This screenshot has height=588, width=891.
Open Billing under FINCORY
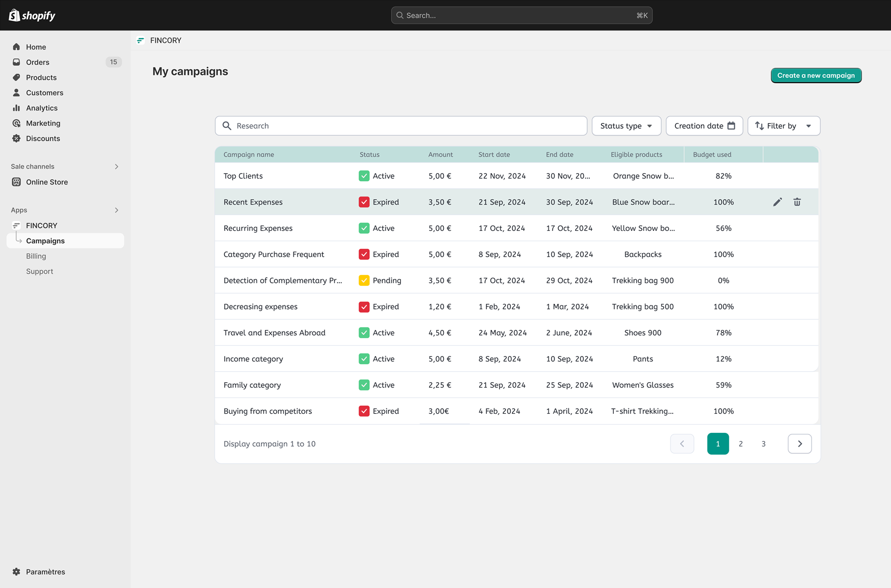pos(36,256)
